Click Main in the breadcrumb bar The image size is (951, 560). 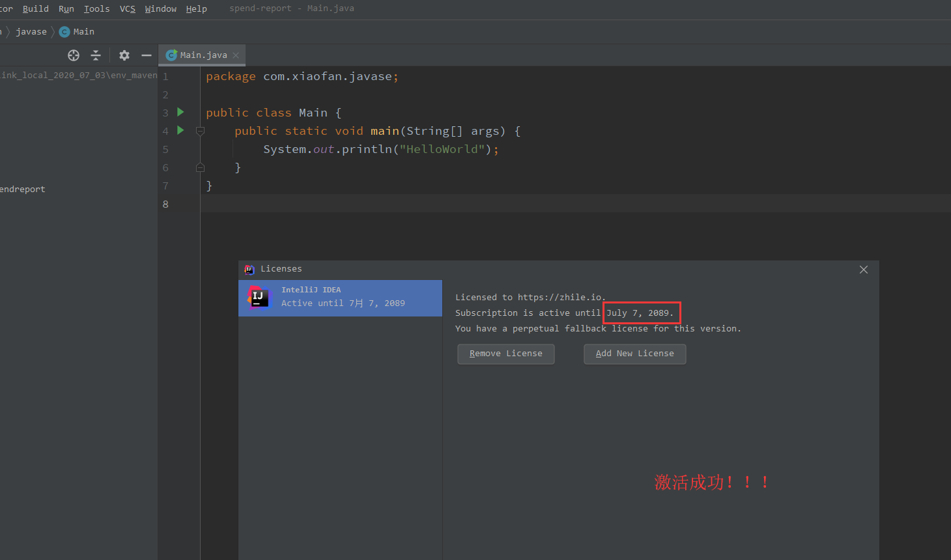point(83,32)
